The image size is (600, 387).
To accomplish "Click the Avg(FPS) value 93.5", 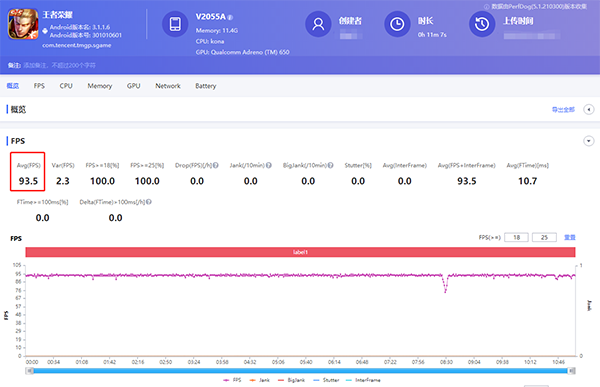I will pyautogui.click(x=28, y=181).
